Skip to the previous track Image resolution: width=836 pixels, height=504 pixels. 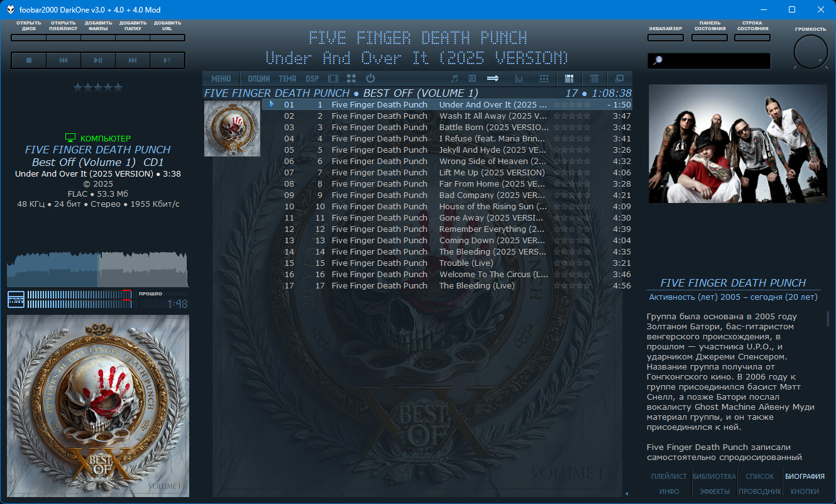pos(63,60)
